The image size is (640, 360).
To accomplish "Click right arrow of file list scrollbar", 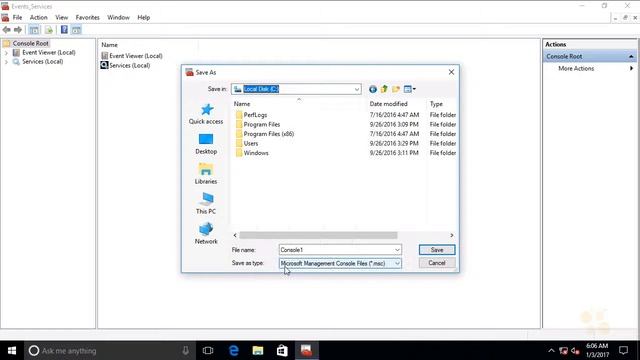I will [x=452, y=236].
